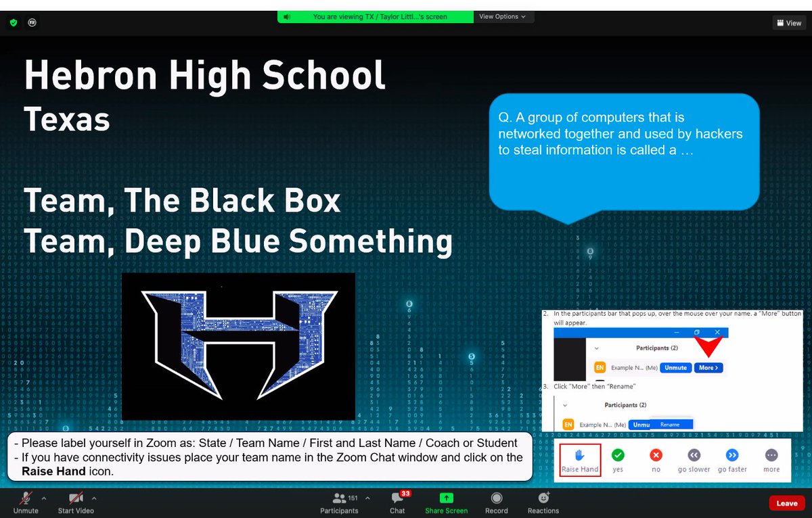The width and height of the screenshot is (812, 518).
Task: Click the green encryption shield icon
Action: coord(14,23)
